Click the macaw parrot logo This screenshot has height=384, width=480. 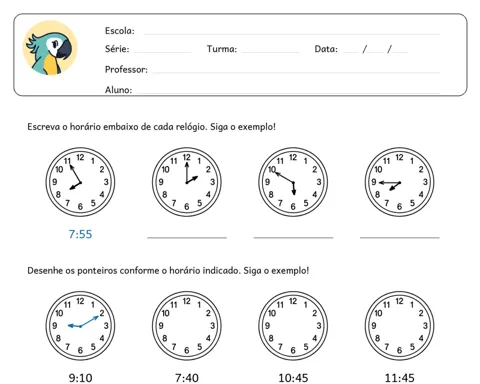click(x=50, y=48)
